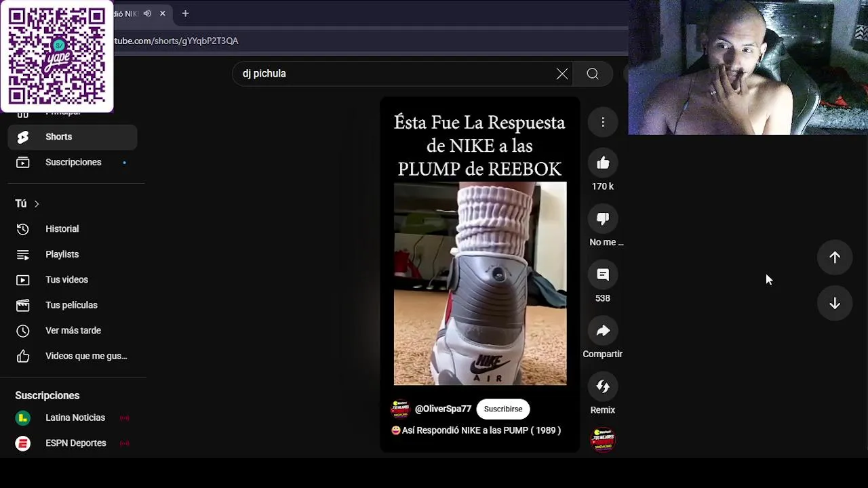The image size is (868, 488).
Task: Click the Historial clock icon
Action: click(23, 229)
